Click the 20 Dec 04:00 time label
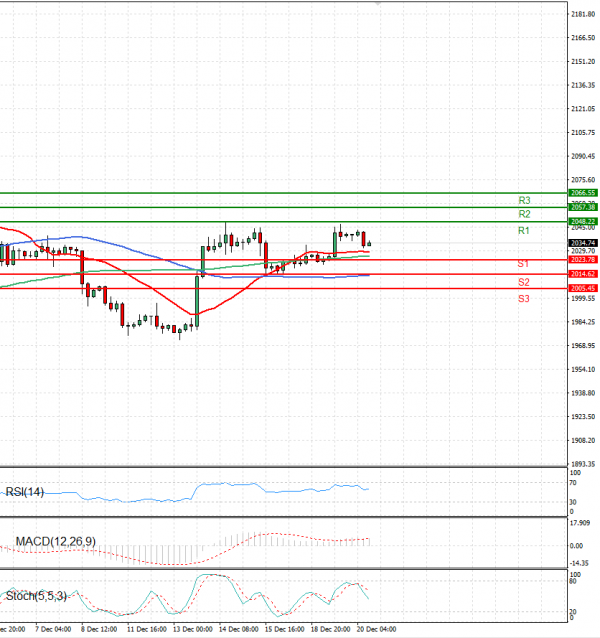 [376, 629]
